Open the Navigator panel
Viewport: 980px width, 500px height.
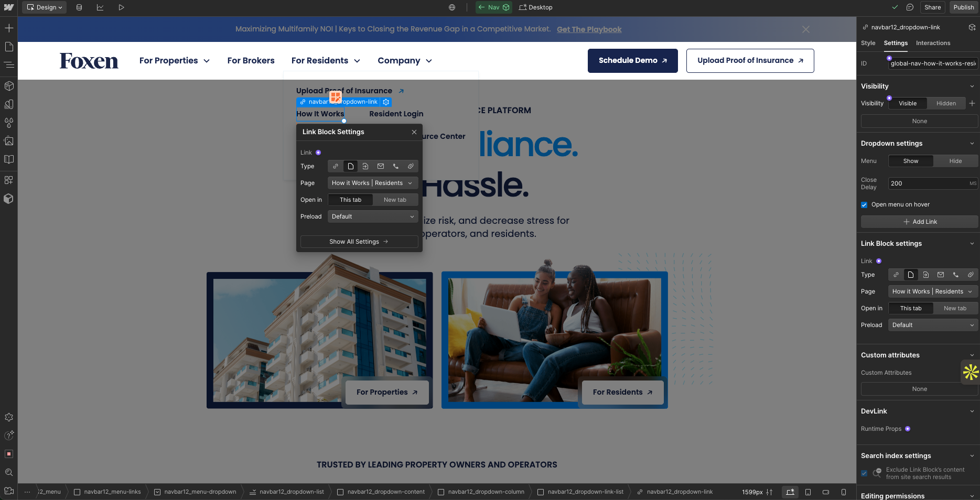9,64
